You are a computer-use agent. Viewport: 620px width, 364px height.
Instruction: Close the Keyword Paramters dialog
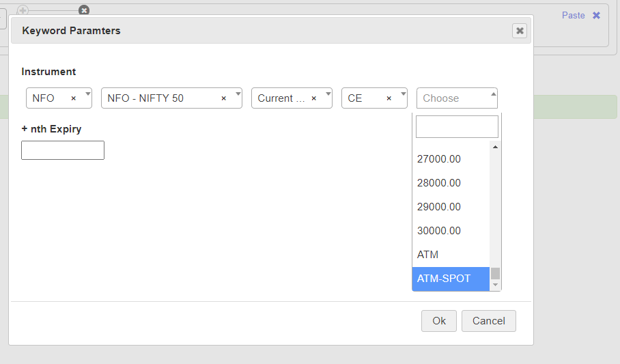click(520, 31)
